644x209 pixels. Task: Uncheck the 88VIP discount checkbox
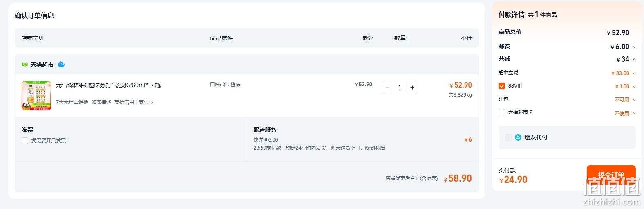502,86
